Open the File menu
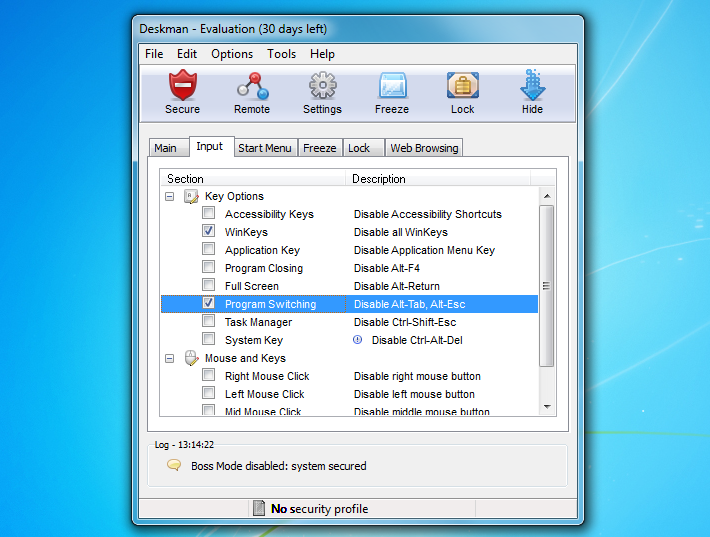710x537 pixels. click(154, 54)
